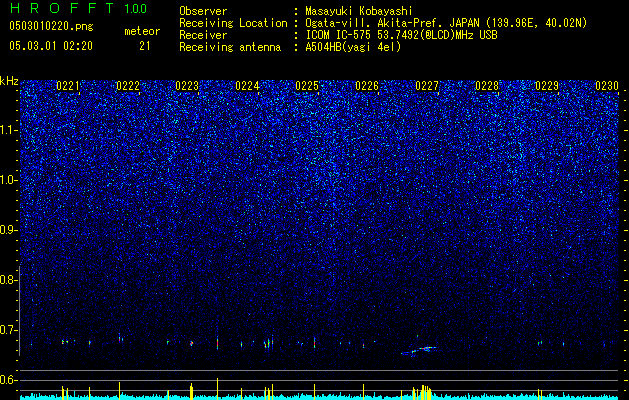Click the Receiving antenna label

click(x=230, y=47)
